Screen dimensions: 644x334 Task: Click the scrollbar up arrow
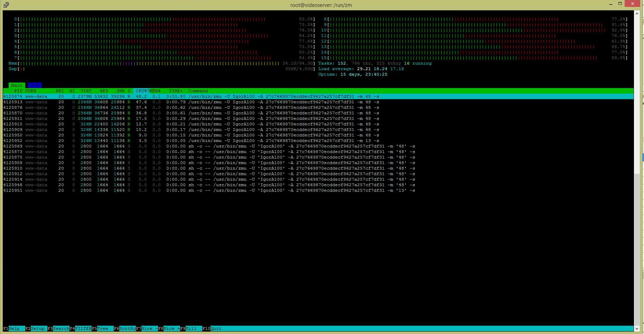pos(637,13)
